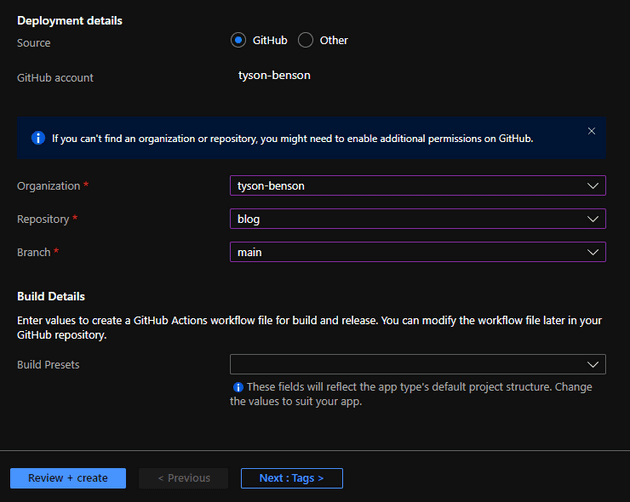Open the Organization dropdown showing tyson-benson

(x=418, y=186)
